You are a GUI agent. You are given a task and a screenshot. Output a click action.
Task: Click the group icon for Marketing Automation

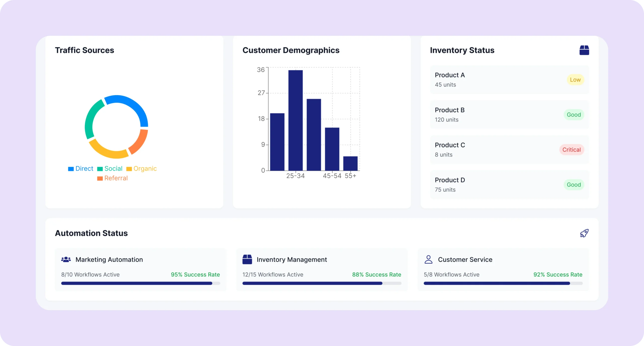66,259
